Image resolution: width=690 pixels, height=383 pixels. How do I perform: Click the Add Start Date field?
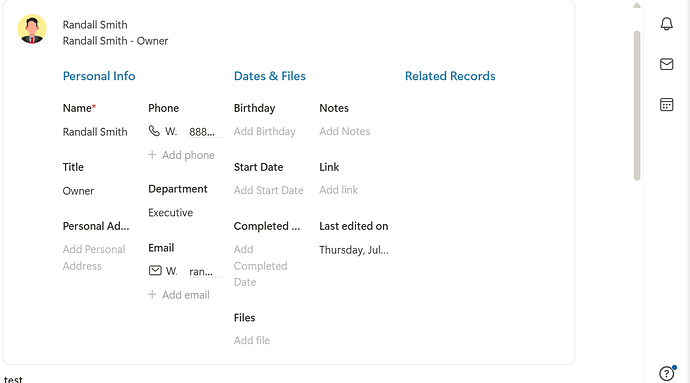(268, 190)
